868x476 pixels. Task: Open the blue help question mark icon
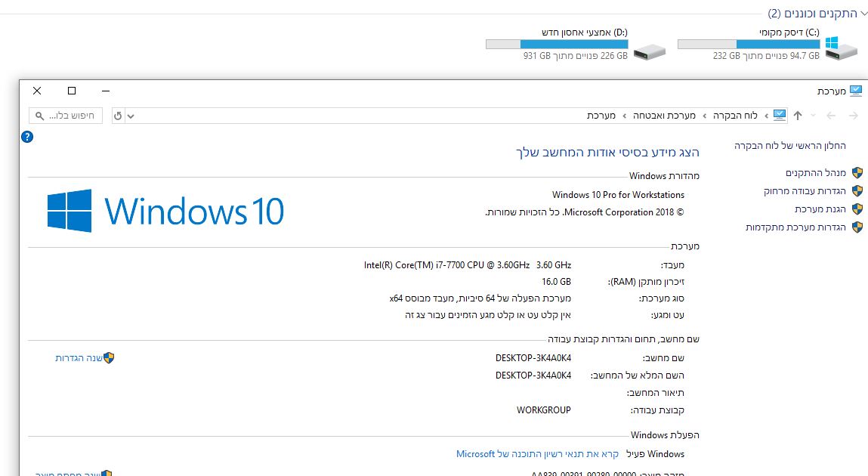27,137
